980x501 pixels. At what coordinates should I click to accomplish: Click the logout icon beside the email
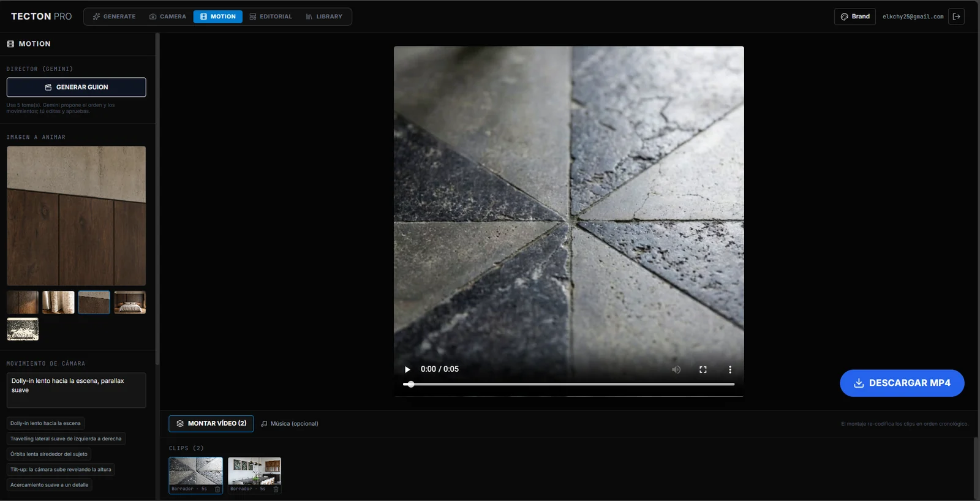click(x=956, y=17)
